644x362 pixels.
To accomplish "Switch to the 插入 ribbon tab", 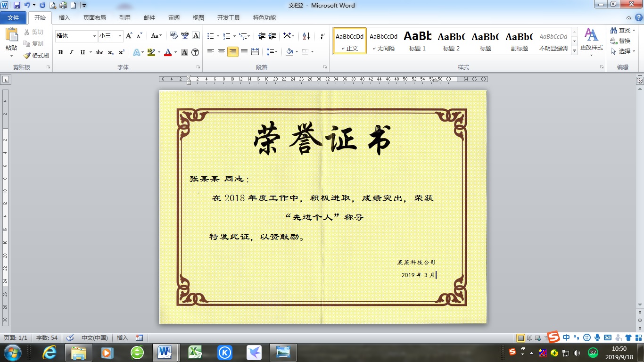I will [x=64, y=17].
